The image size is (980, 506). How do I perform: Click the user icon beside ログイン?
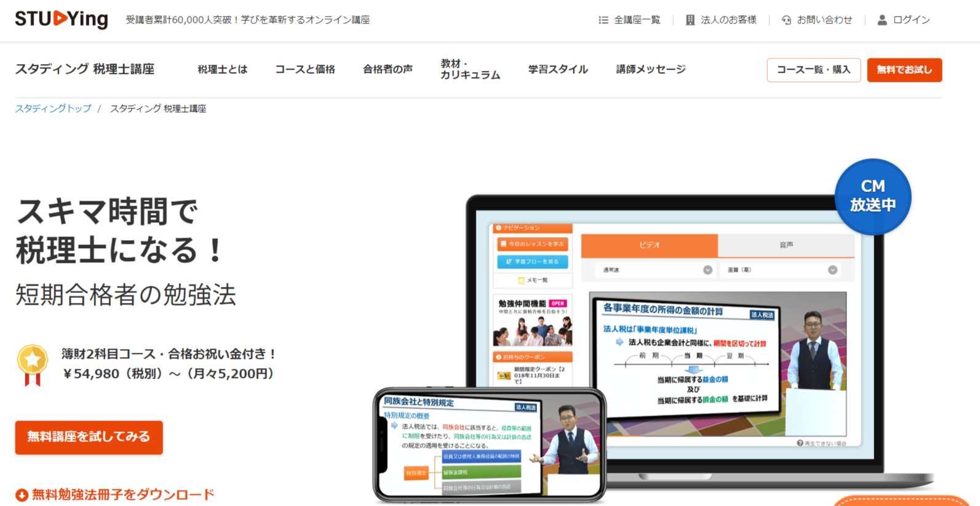tap(882, 20)
